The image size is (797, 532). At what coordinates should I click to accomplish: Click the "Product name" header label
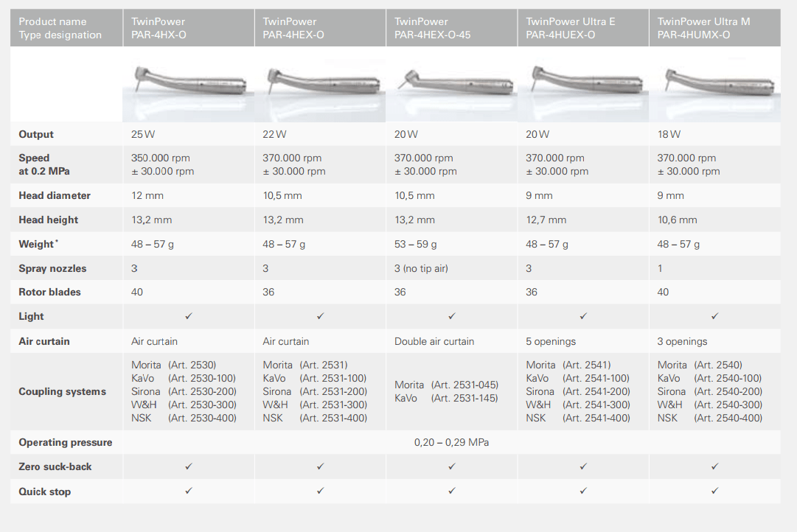tap(52, 21)
